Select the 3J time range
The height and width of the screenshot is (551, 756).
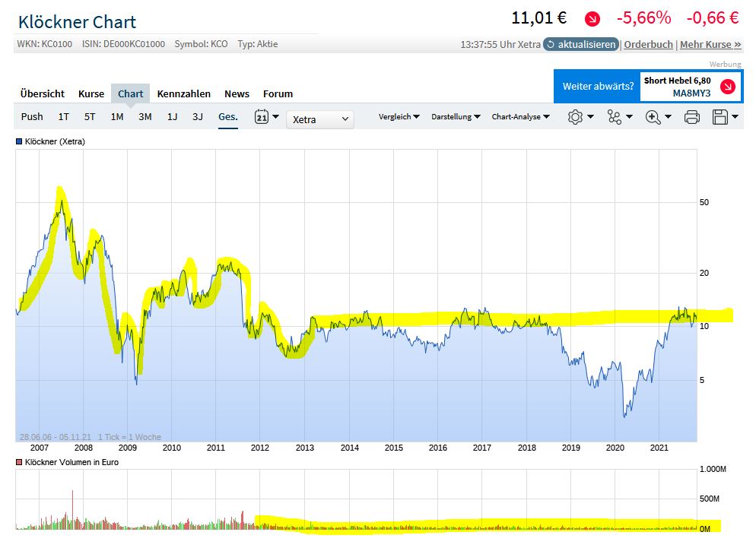pos(198,116)
